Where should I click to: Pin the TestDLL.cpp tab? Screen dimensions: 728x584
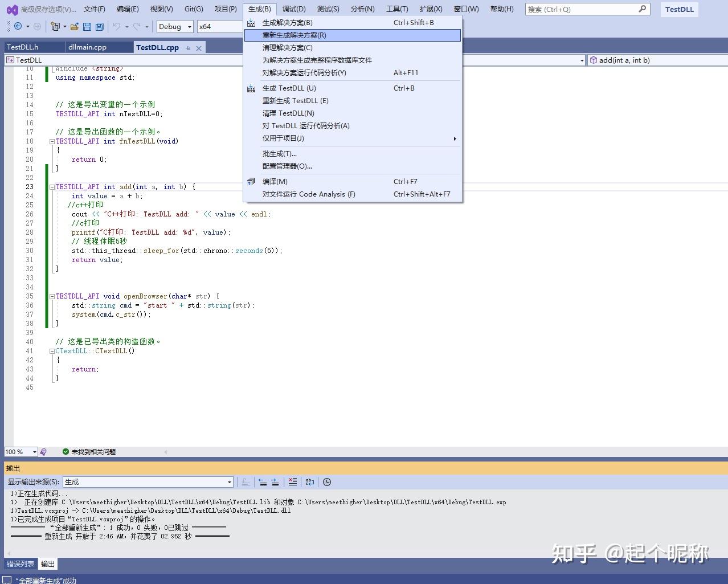tap(188, 48)
